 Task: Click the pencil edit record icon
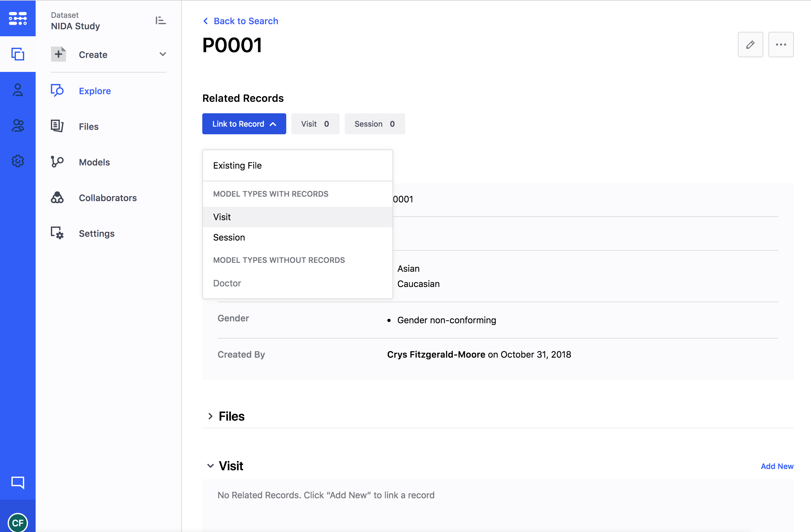[750, 45]
